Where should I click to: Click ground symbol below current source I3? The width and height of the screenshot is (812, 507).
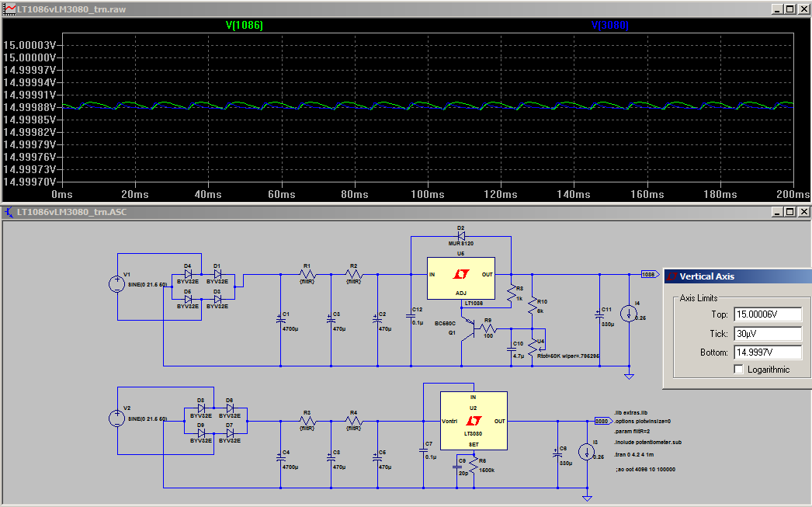587,498
